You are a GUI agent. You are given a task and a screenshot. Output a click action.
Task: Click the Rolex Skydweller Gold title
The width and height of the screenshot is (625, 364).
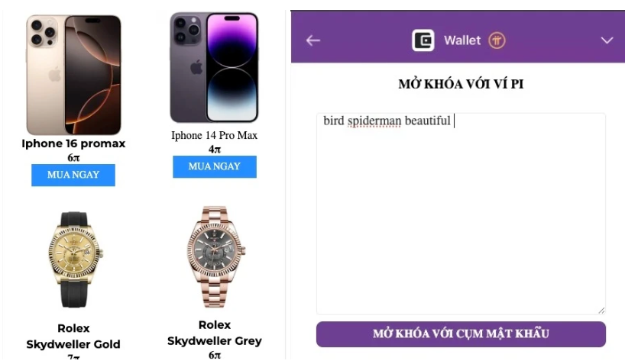[73, 336]
